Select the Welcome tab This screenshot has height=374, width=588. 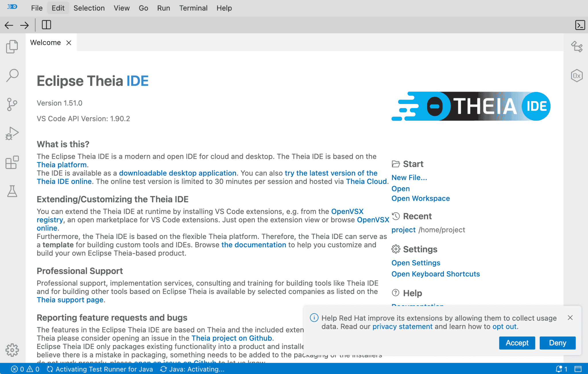click(x=45, y=42)
